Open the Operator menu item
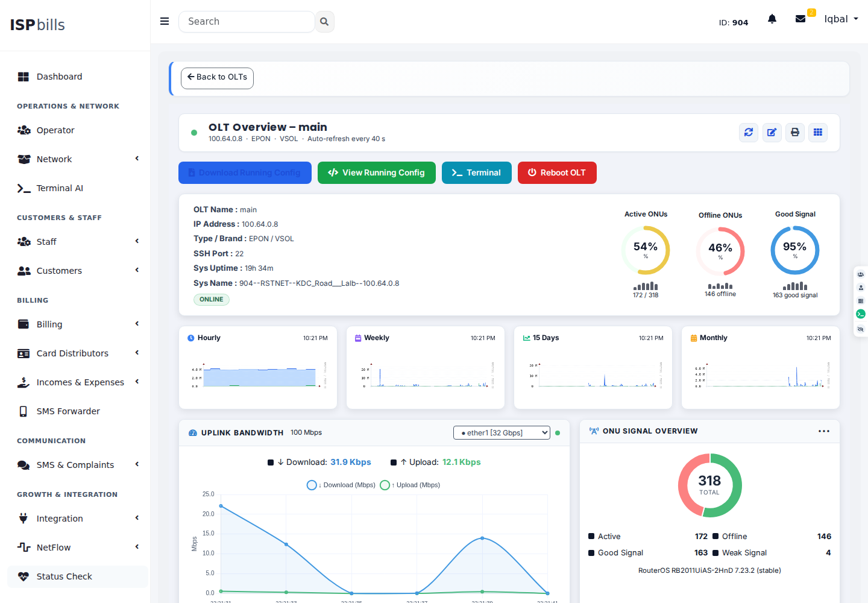The image size is (868, 603). click(x=77, y=130)
